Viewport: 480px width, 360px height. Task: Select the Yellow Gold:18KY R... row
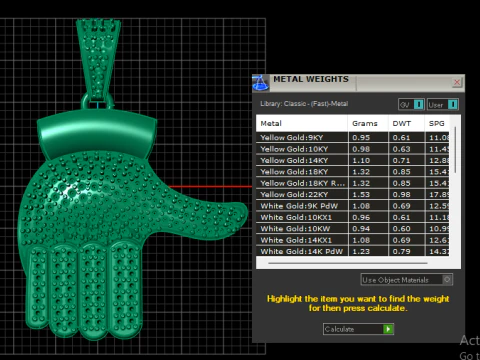pyautogui.click(x=352, y=183)
